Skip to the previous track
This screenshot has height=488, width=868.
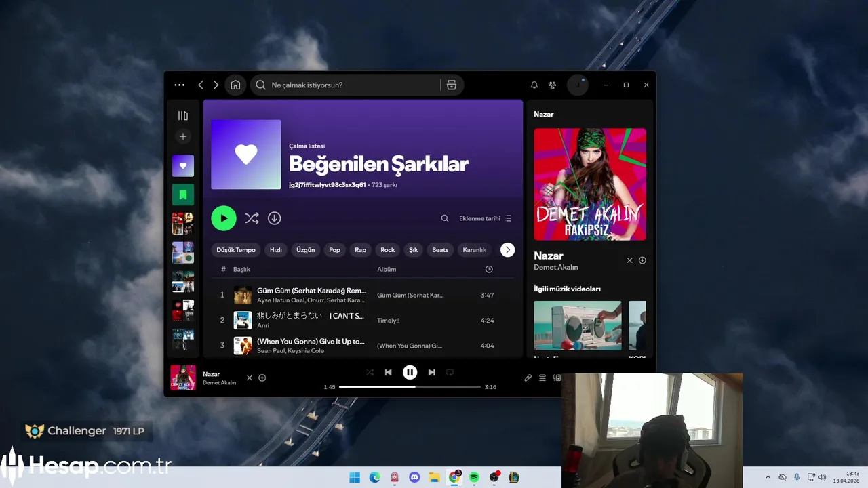pyautogui.click(x=388, y=372)
